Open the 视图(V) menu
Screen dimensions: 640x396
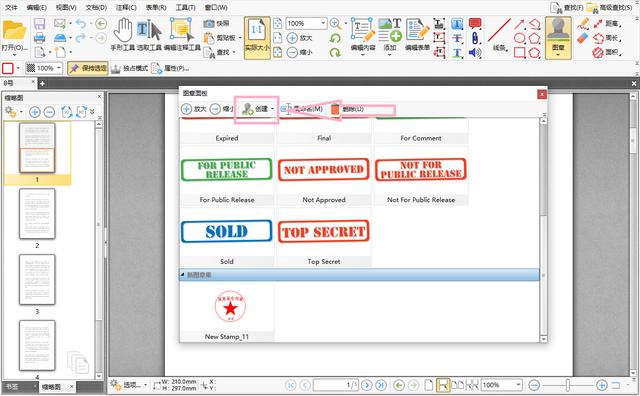66,7
